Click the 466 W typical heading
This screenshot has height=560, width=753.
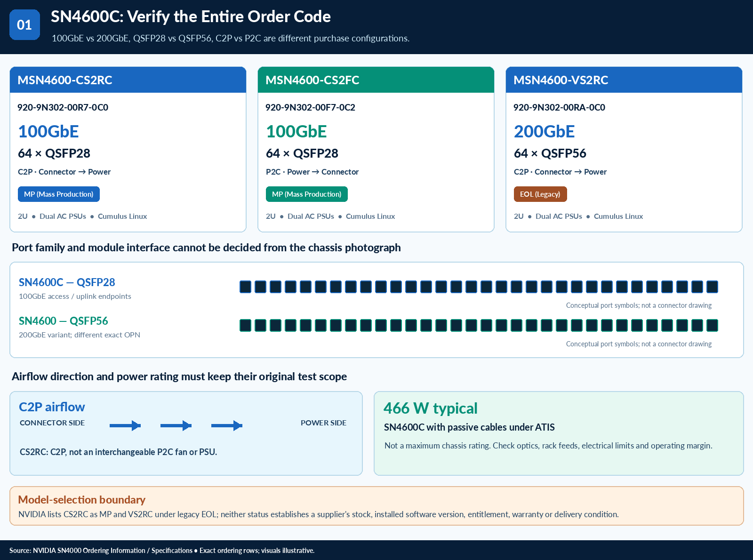(x=431, y=408)
